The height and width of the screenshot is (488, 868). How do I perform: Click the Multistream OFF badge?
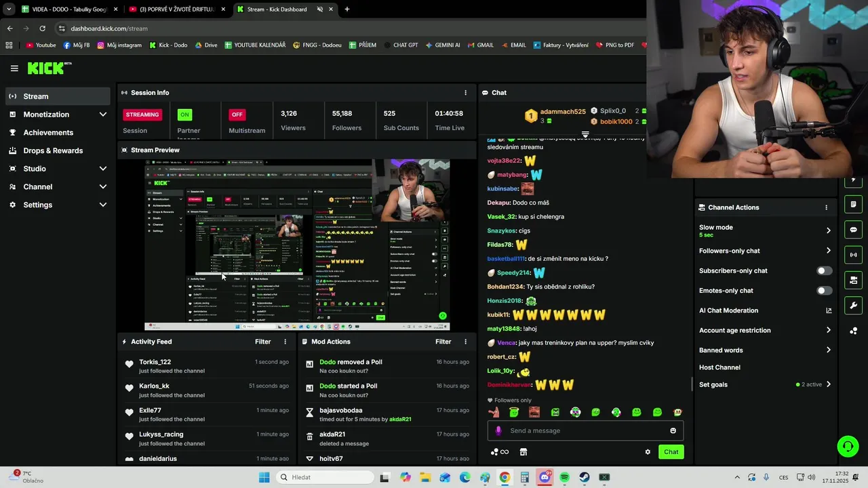click(237, 115)
